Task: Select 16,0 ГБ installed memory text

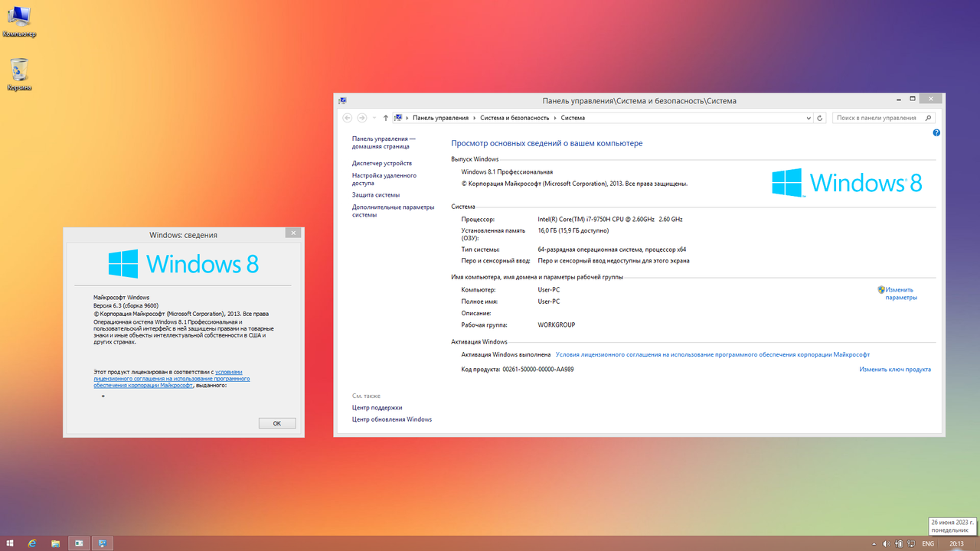Action: (x=573, y=230)
